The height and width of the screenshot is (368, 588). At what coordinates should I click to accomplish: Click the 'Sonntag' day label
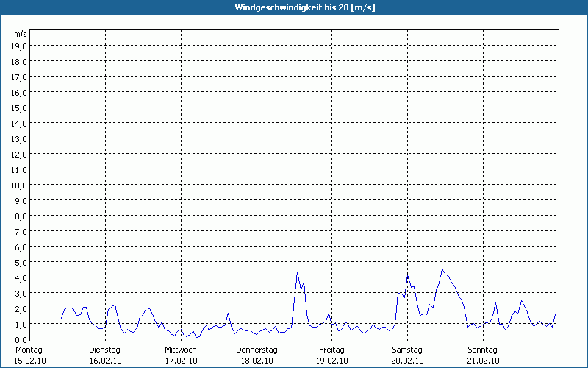tap(483, 350)
